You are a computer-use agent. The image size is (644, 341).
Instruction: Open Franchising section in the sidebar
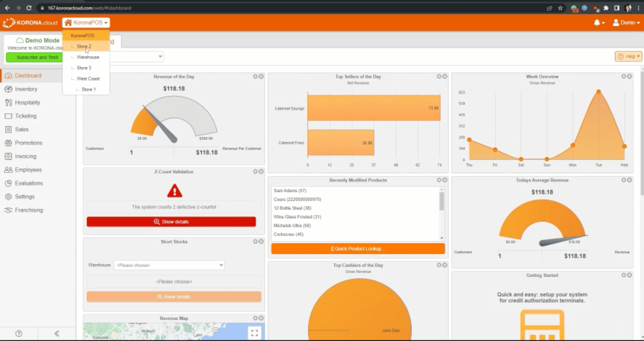point(29,210)
